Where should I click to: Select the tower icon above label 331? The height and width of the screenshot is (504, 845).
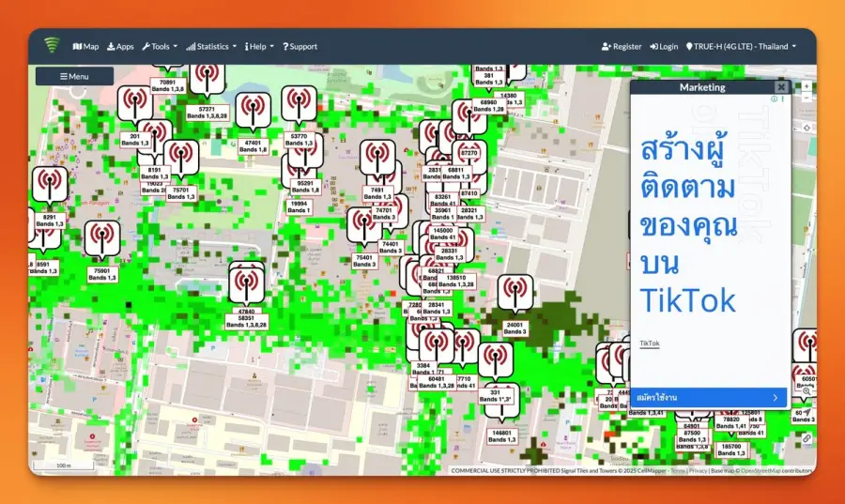click(x=495, y=360)
